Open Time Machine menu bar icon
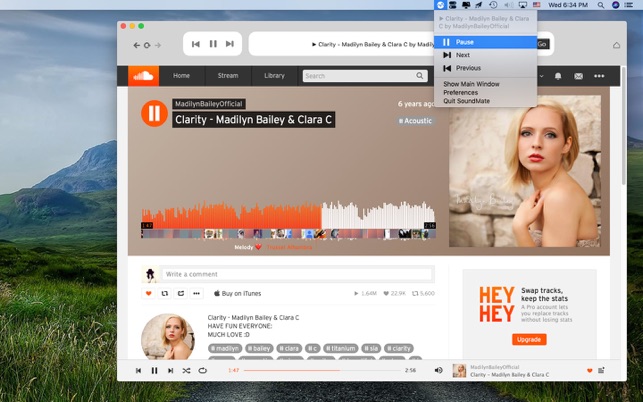The width and height of the screenshot is (643, 402). tap(493, 5)
